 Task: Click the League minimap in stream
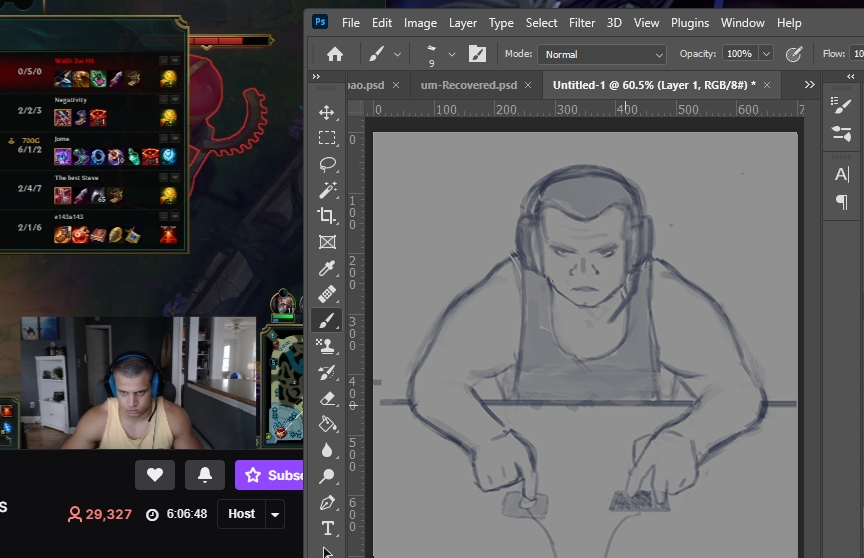click(x=285, y=387)
